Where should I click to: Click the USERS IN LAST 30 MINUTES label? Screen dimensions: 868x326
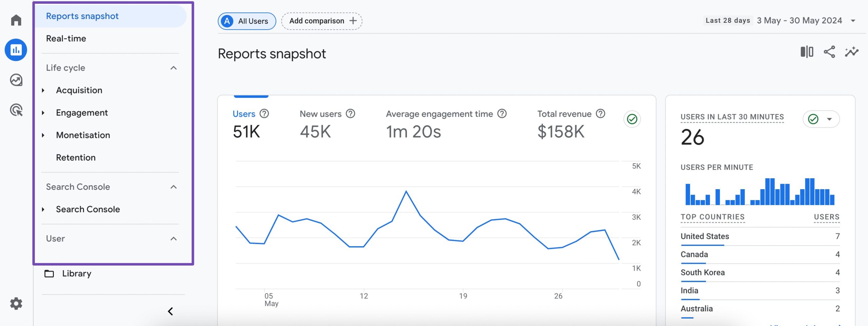(x=732, y=117)
